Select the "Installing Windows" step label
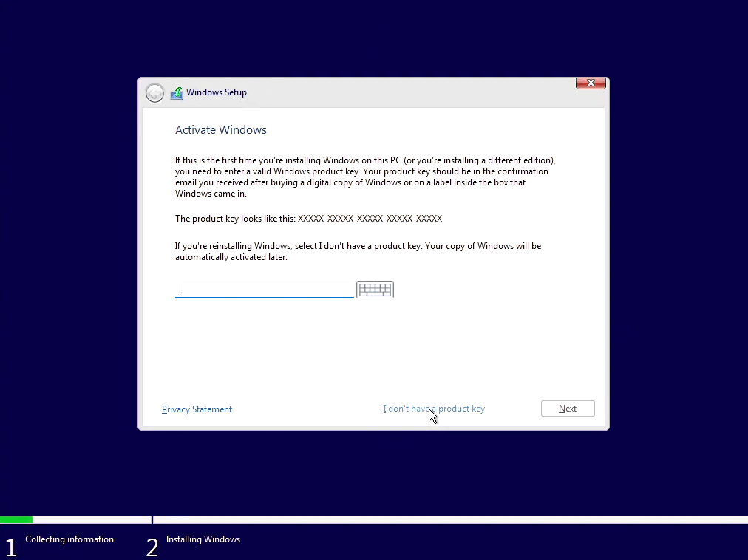This screenshot has height=560, width=748. 203,539
